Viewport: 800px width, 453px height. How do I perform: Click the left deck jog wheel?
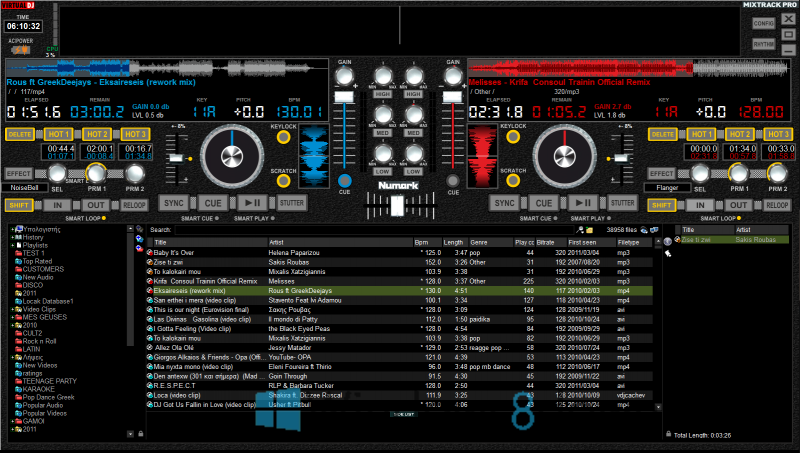(232, 156)
